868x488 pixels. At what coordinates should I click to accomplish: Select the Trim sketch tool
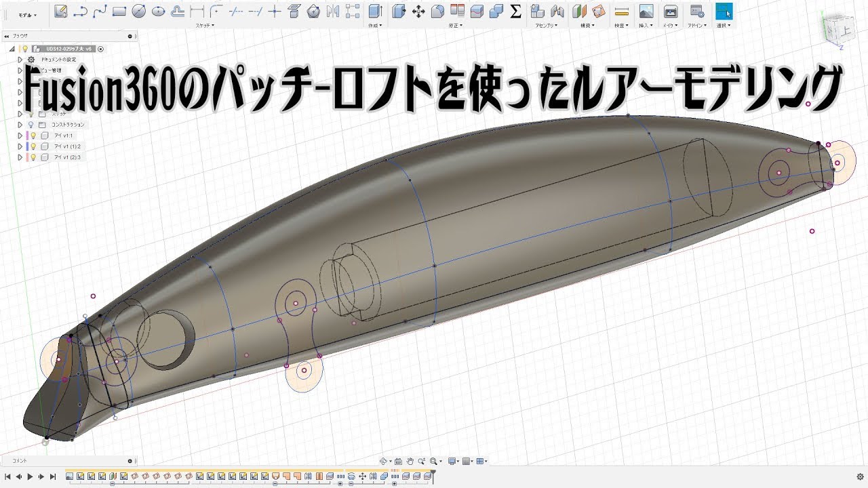[237, 11]
